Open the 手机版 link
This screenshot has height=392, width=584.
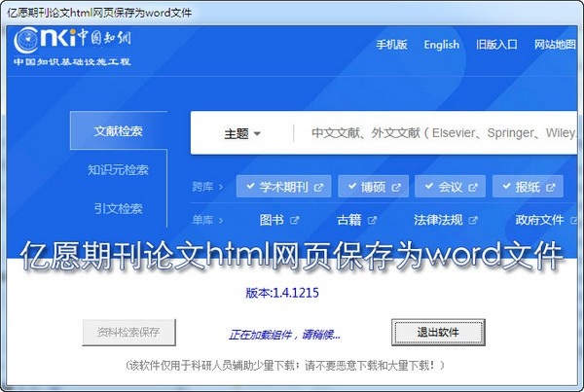391,45
